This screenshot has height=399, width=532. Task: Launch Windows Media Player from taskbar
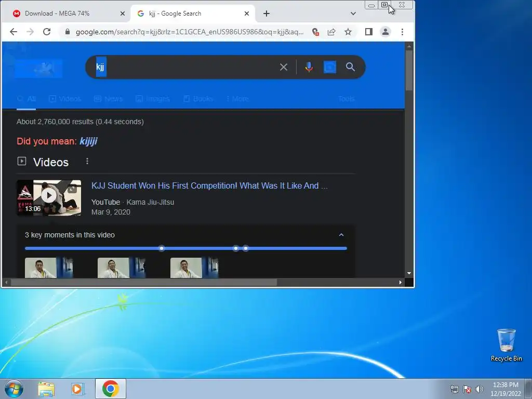click(78, 389)
